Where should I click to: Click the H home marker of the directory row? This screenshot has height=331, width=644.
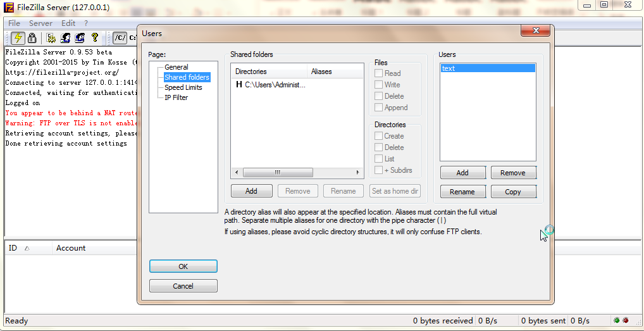point(238,85)
